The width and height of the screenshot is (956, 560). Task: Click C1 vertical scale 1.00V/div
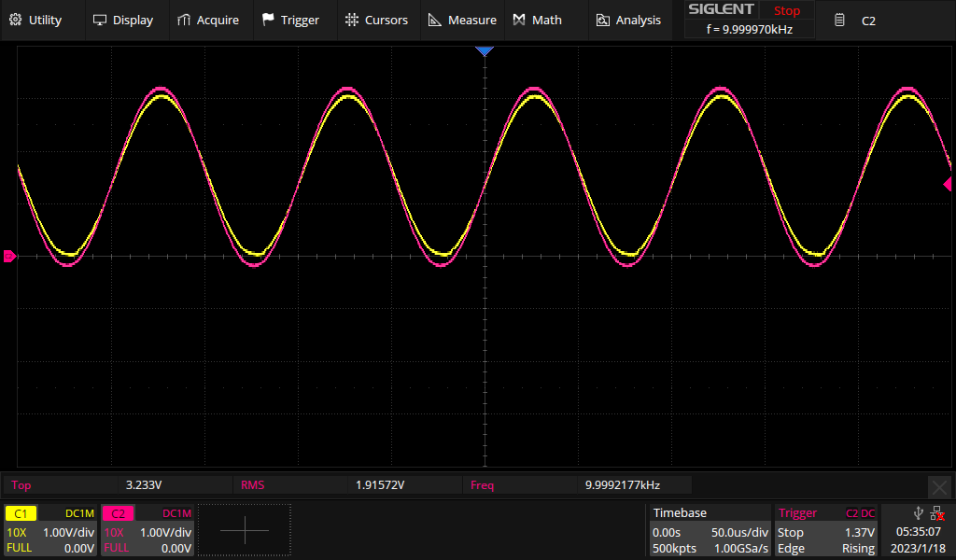68,532
